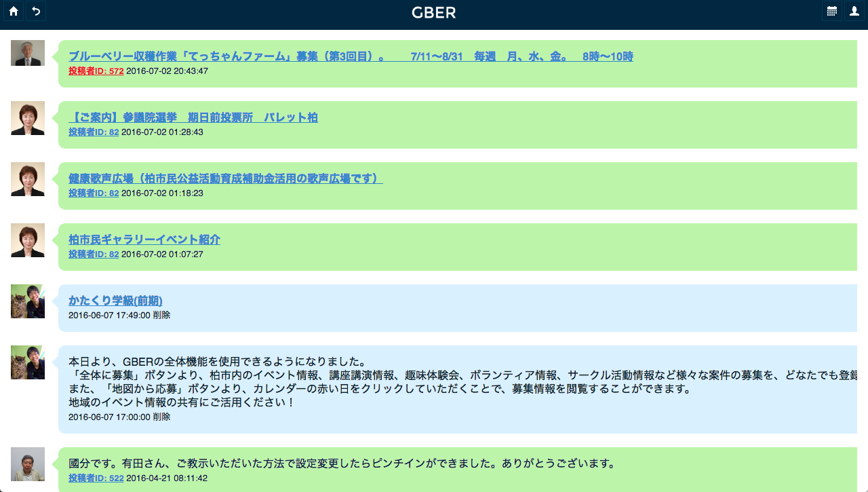Click avatar beside 健康歌声広場 post
This screenshot has width=868, height=492.
click(28, 179)
